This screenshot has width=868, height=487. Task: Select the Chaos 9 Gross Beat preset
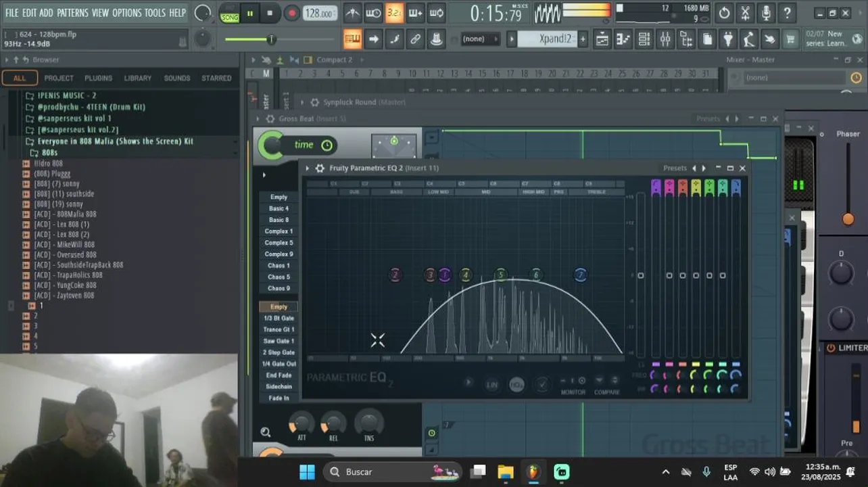click(x=279, y=288)
